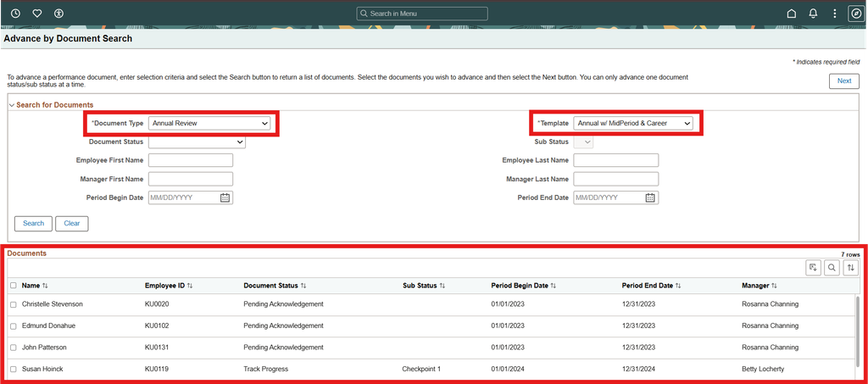
Task: Go to Home icon
Action: coord(792,14)
